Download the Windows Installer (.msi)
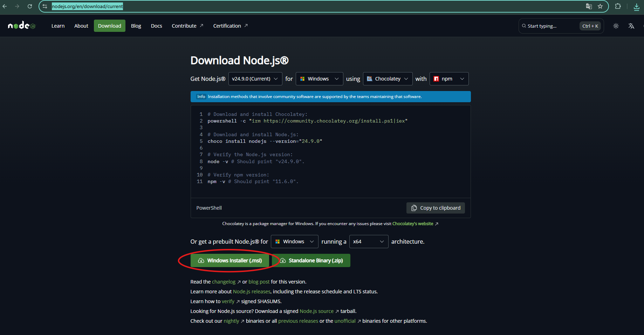Screen dimensions: 644x335 coord(230,260)
